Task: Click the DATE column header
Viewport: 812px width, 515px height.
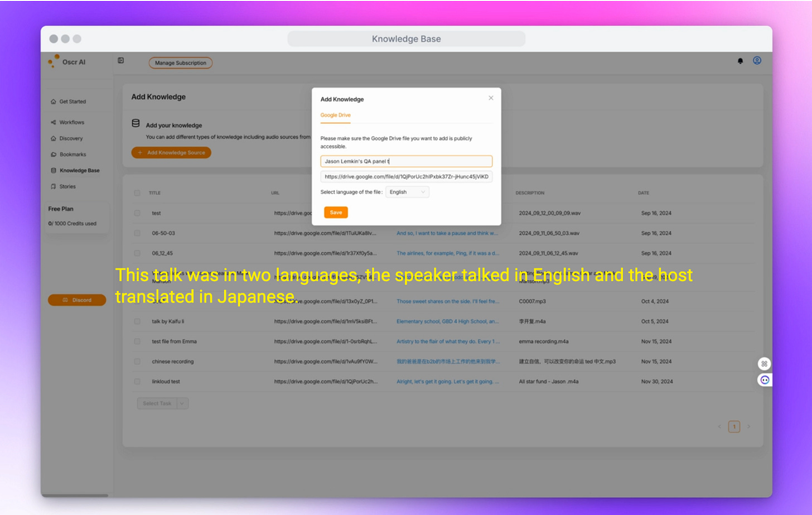Action: pyautogui.click(x=644, y=193)
